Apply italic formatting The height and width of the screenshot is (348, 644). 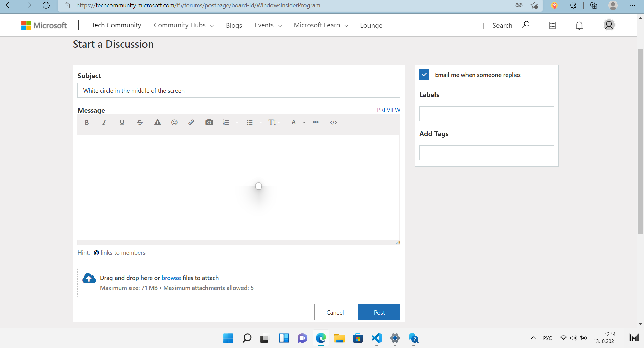point(104,122)
